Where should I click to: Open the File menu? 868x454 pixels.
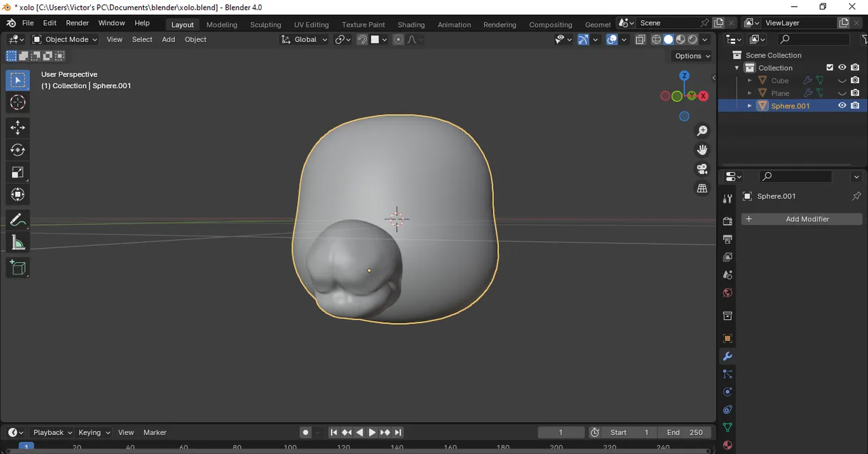click(x=28, y=23)
